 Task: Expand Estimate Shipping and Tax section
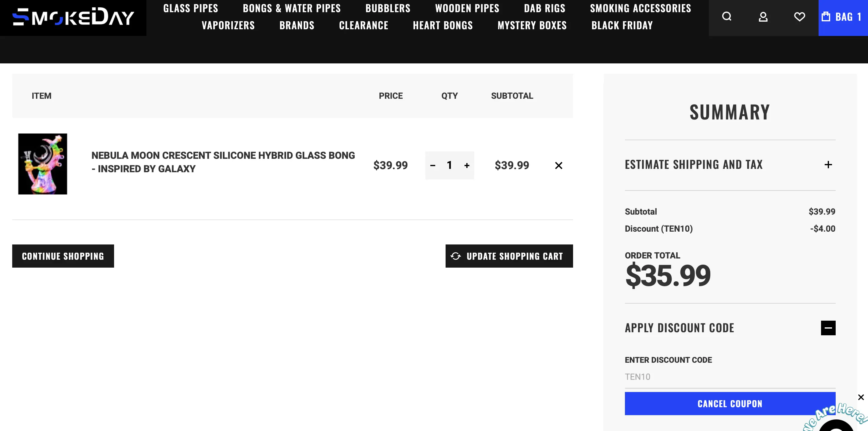(828, 165)
